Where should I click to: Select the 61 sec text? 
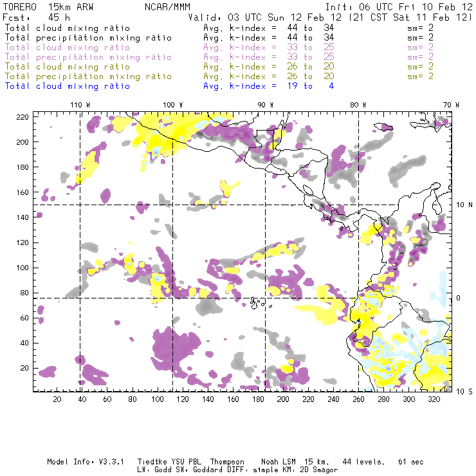coord(411,462)
